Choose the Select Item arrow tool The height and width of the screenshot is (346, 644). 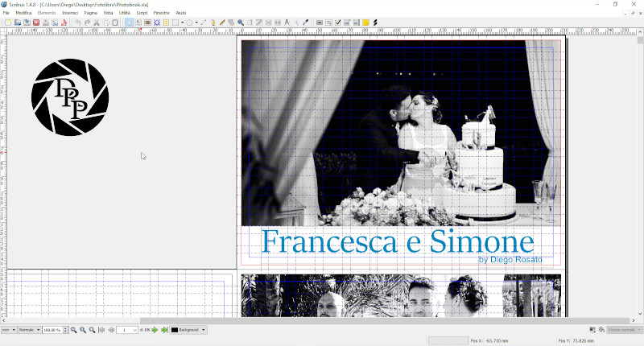coord(130,23)
